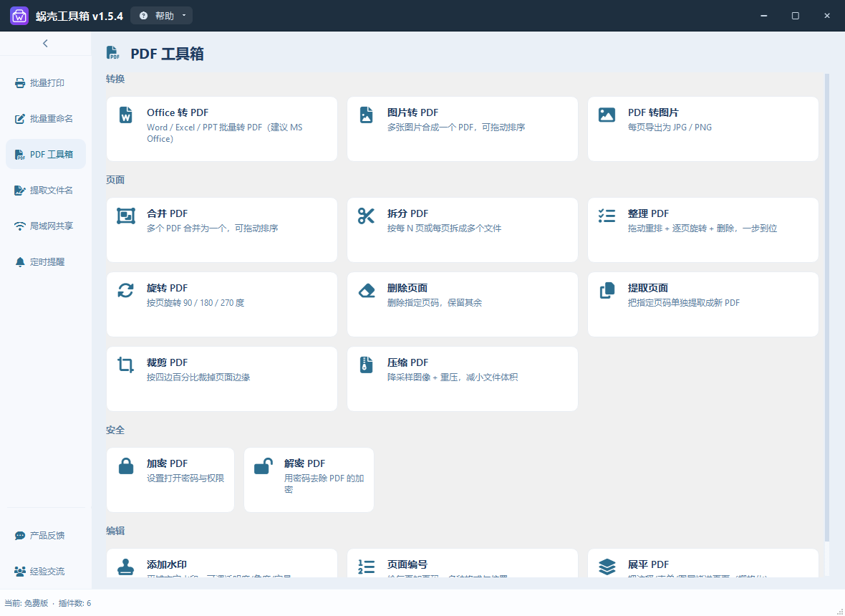
Task: Select the PDF 工具箱 sidebar item
Action: [x=46, y=154]
